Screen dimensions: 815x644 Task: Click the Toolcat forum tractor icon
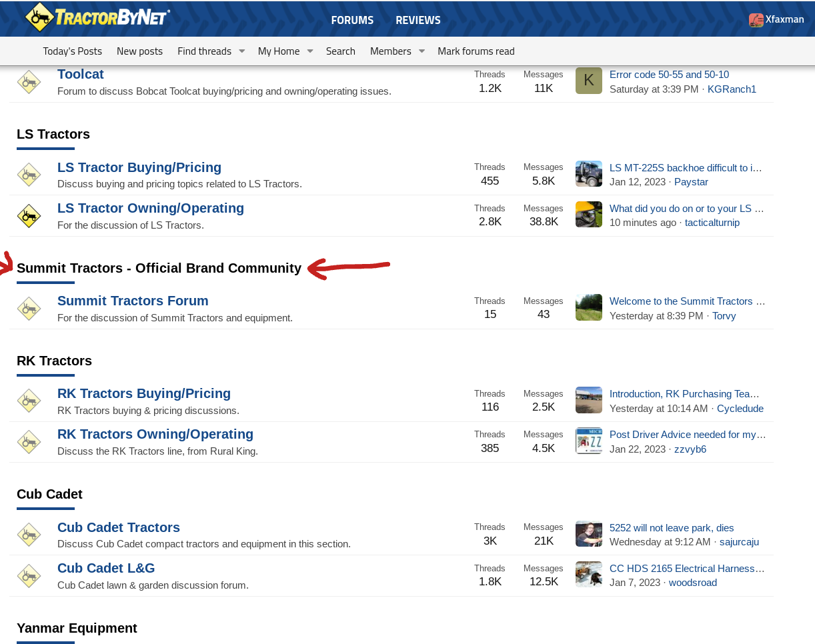[x=29, y=82]
